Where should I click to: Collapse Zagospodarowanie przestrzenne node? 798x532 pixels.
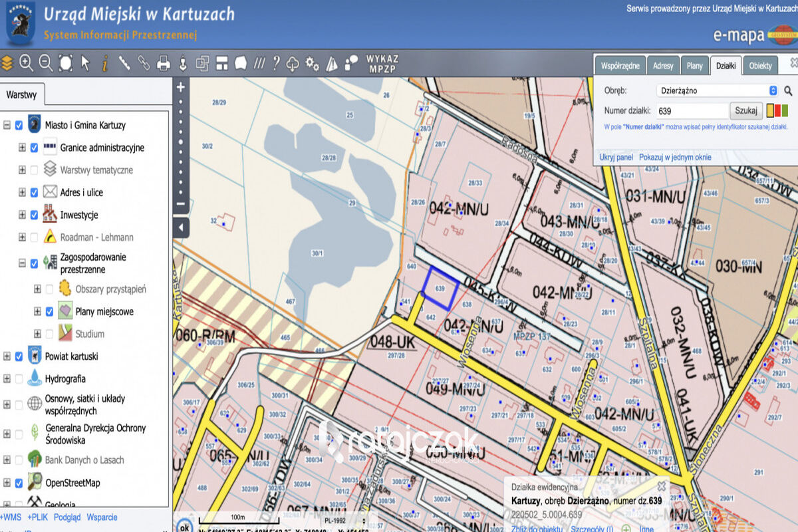22,263
